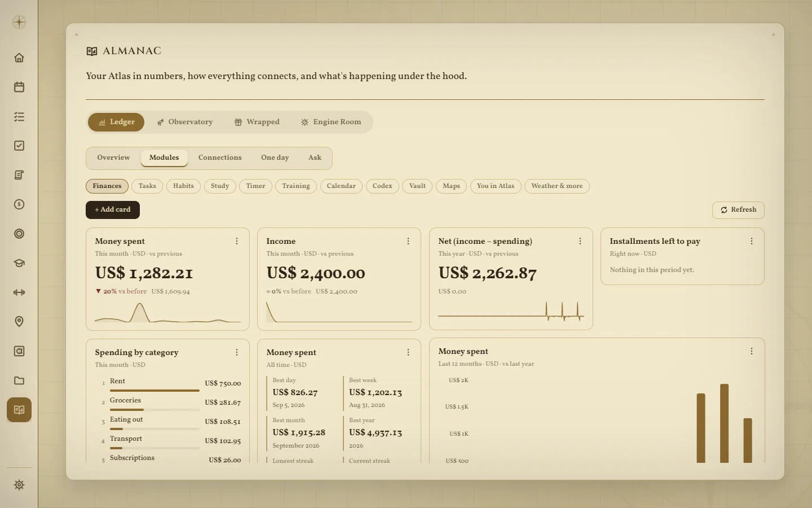
Task: Open the notes document icon in sidebar
Action: 19,175
